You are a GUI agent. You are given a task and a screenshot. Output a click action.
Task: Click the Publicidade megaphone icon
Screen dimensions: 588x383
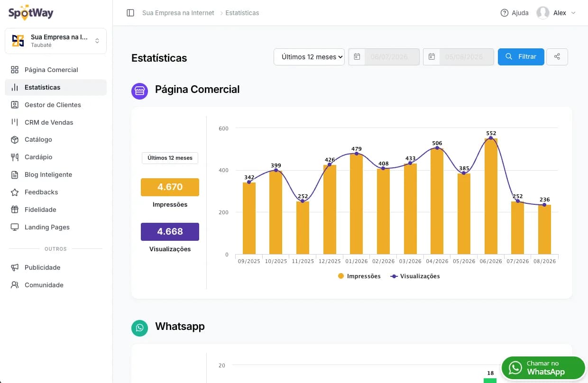pyautogui.click(x=15, y=267)
